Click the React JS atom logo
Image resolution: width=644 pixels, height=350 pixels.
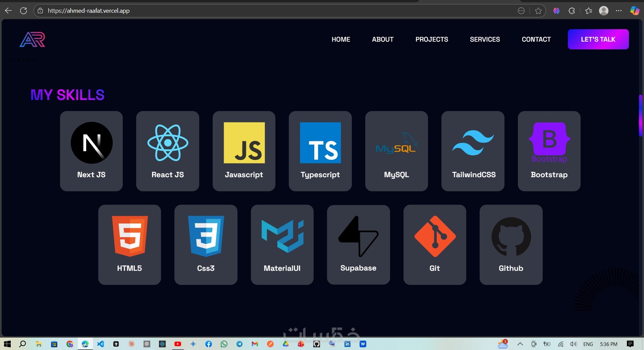point(168,143)
